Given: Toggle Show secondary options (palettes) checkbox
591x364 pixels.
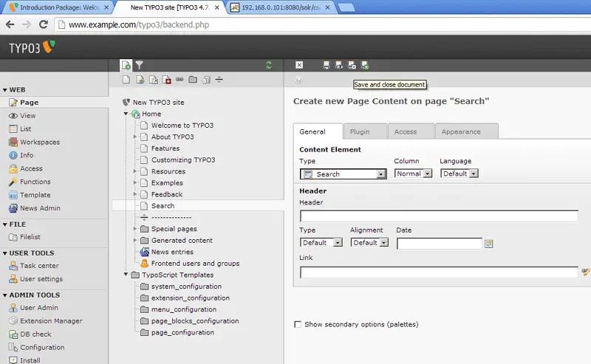Looking at the screenshot, I should pos(298,324).
